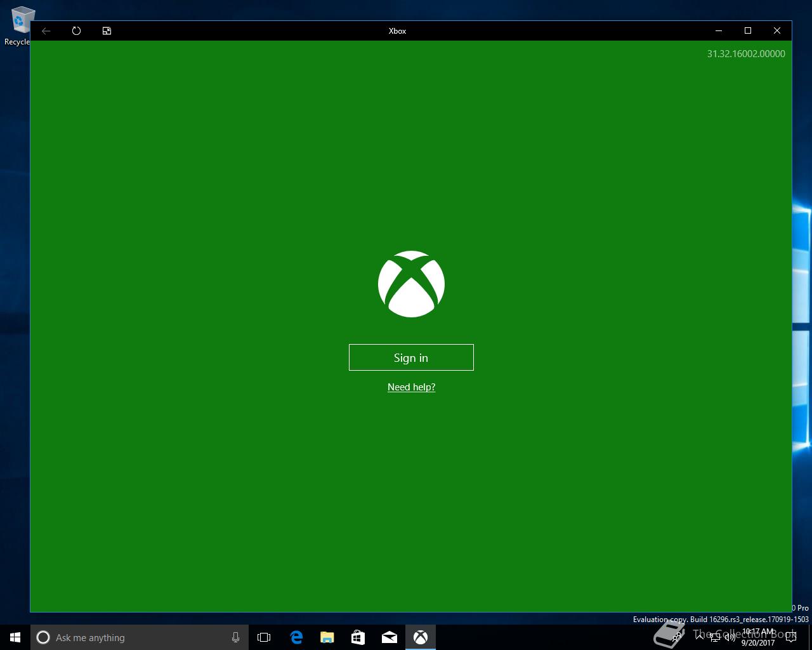Screen dimensions: 812x650
Task: Click the Xbox window title text
Action: [x=397, y=30]
